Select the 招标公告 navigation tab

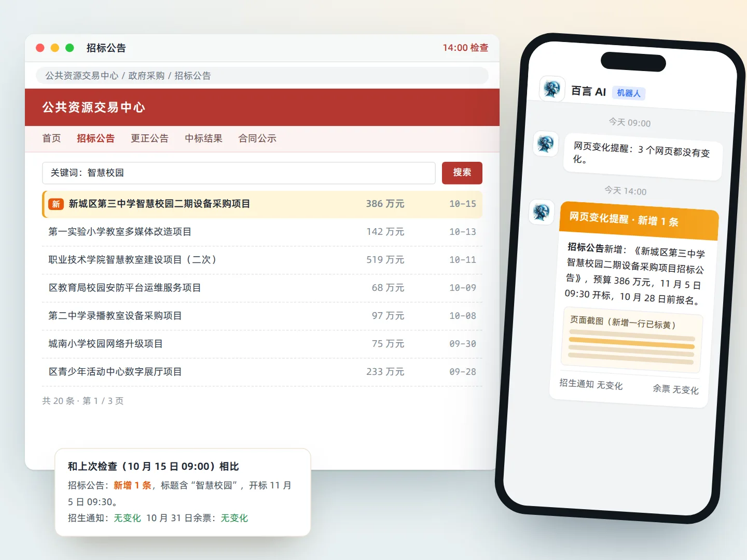point(96,138)
